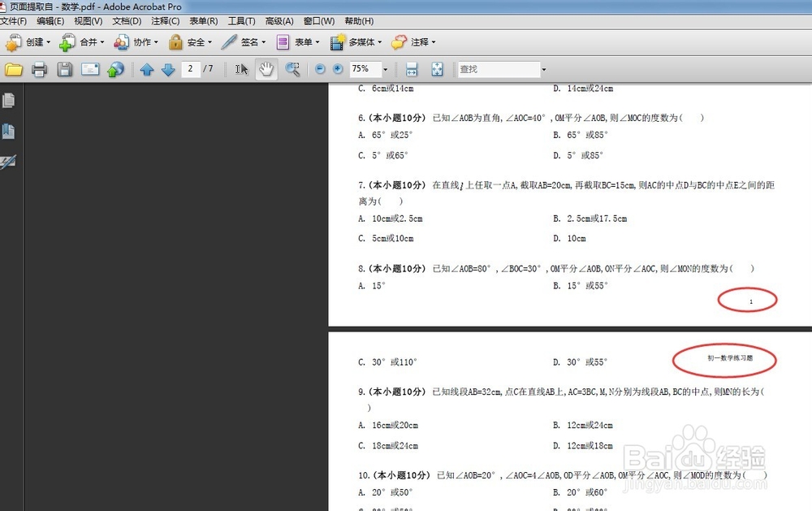Viewport: 812px width, 511px height.
Task: Zoom in using the plus icon
Action: (337, 69)
